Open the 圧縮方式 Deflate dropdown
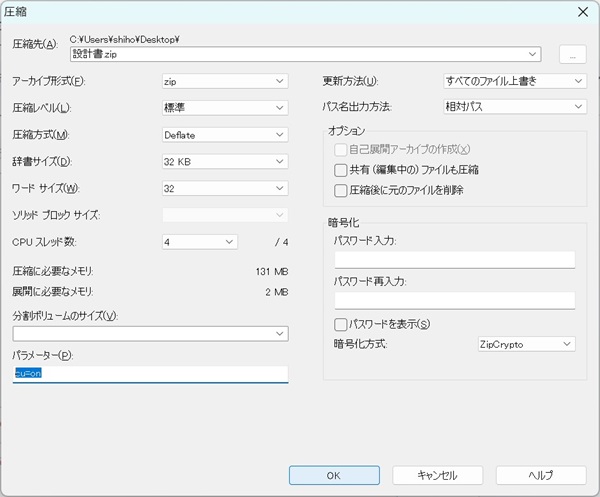The height and width of the screenshot is (497, 600). [225, 135]
